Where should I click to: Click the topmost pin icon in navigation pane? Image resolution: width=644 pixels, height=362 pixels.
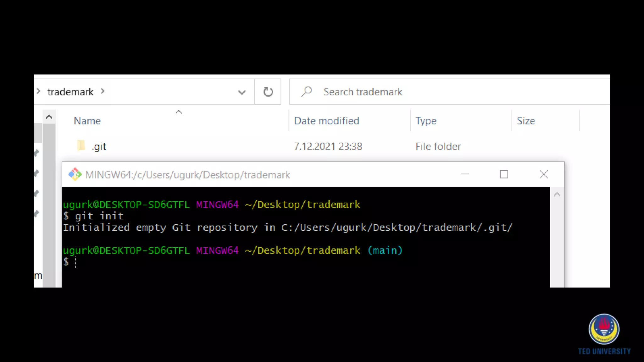[37, 153]
